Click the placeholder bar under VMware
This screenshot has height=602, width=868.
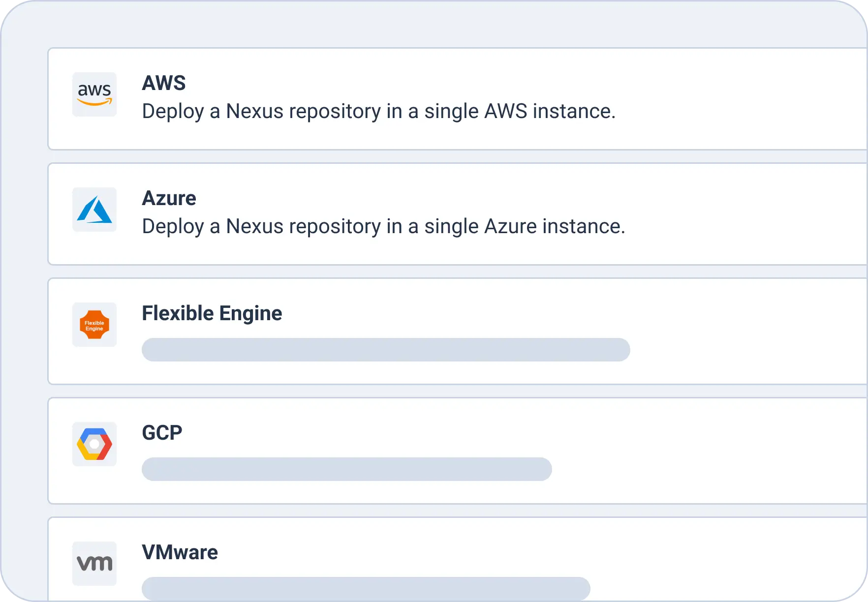[366, 588]
